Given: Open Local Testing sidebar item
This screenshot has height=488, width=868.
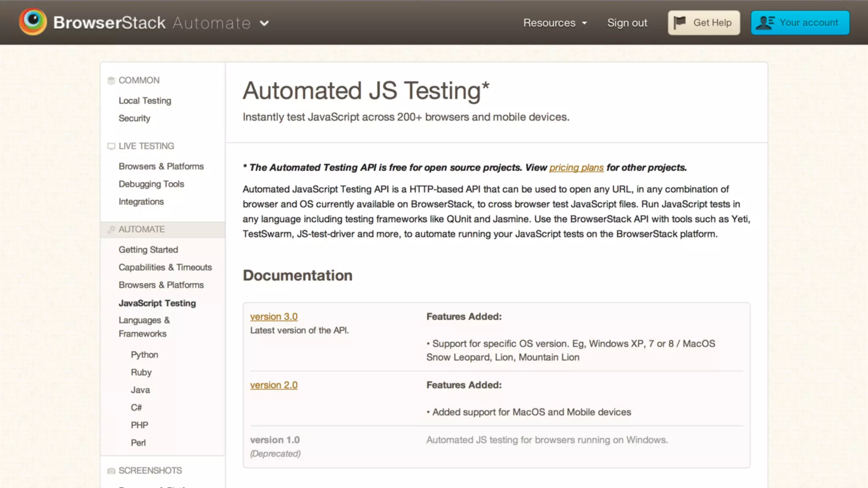Looking at the screenshot, I should tap(145, 101).
